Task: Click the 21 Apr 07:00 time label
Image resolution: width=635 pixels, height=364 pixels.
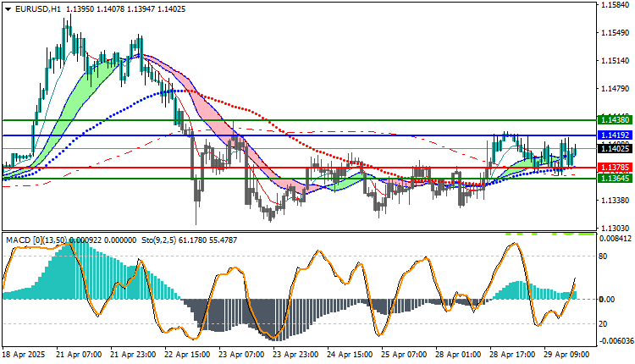Action: 79,355
